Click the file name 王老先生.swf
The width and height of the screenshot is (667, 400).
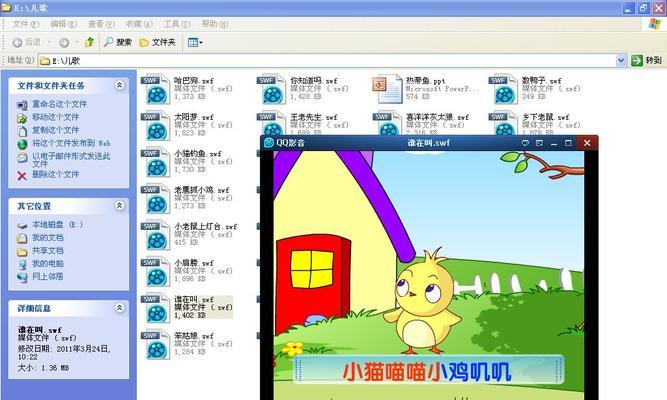(x=314, y=117)
